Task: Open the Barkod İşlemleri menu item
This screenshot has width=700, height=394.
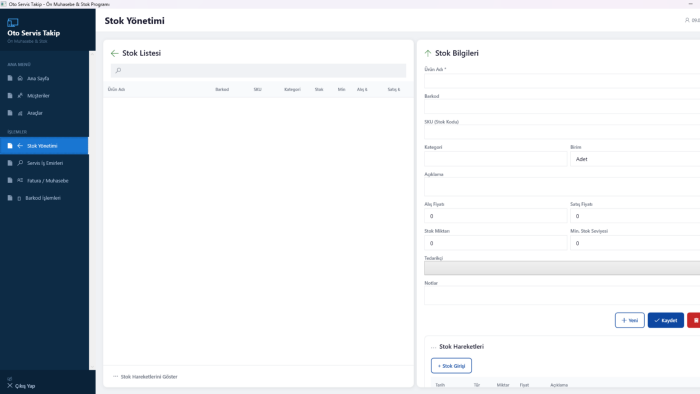Action: coord(44,198)
